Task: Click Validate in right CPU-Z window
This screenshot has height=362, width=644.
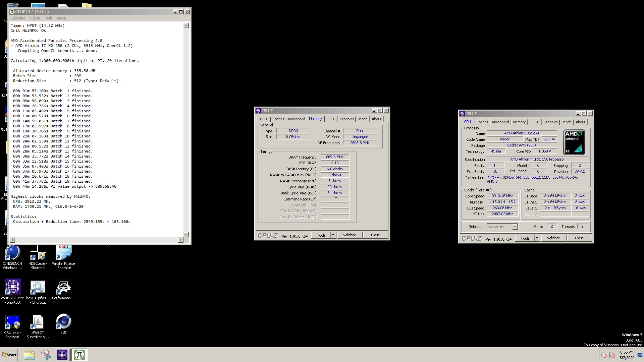Action: 553,238
